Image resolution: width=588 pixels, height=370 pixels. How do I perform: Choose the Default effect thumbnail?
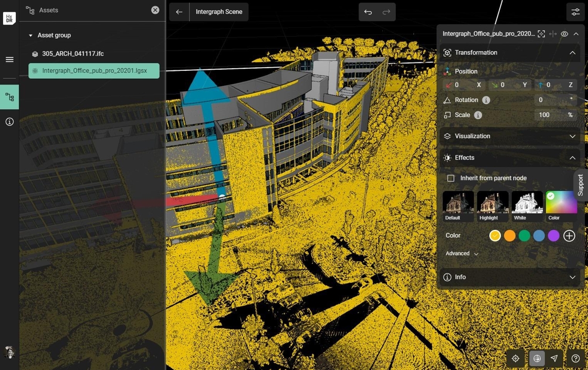coord(458,207)
